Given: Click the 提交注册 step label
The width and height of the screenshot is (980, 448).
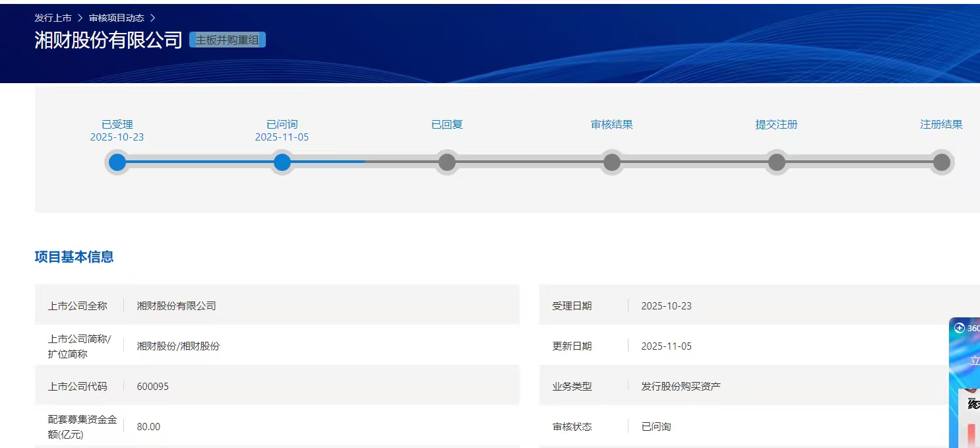Looking at the screenshot, I should (x=777, y=124).
